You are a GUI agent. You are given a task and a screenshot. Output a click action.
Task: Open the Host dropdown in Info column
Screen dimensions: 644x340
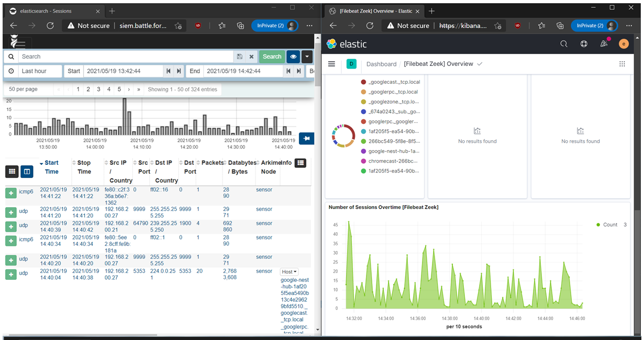pyautogui.click(x=290, y=272)
